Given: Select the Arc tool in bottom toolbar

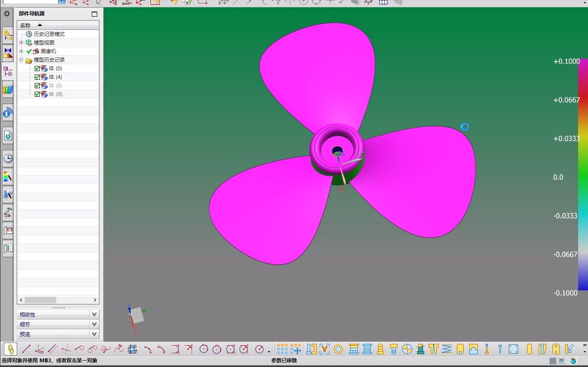Looking at the screenshot, I should [x=148, y=349].
